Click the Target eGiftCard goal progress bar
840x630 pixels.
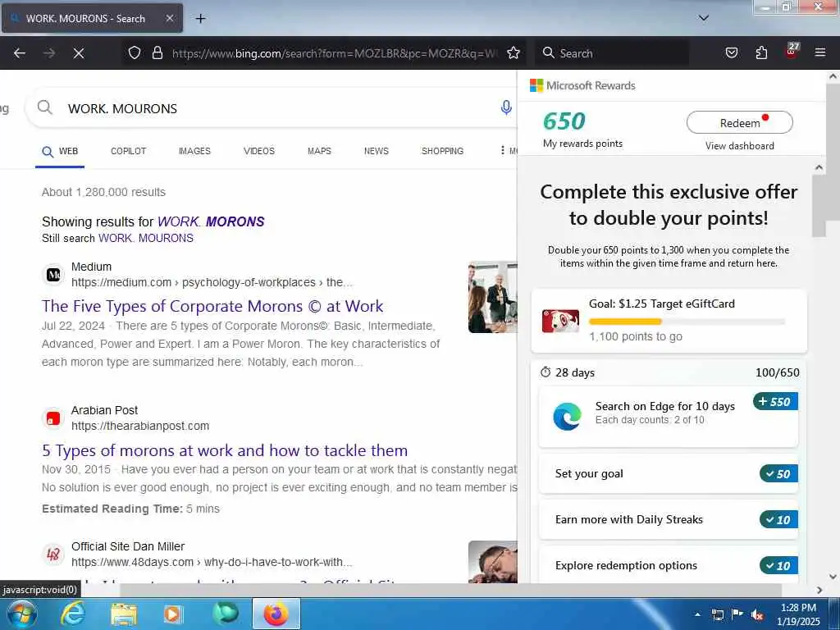click(687, 322)
